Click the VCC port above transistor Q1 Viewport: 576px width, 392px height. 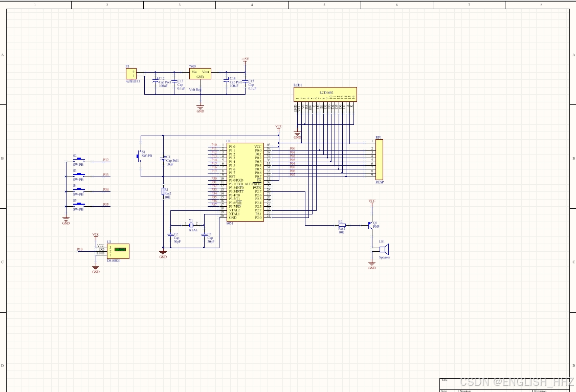pyautogui.click(x=372, y=202)
